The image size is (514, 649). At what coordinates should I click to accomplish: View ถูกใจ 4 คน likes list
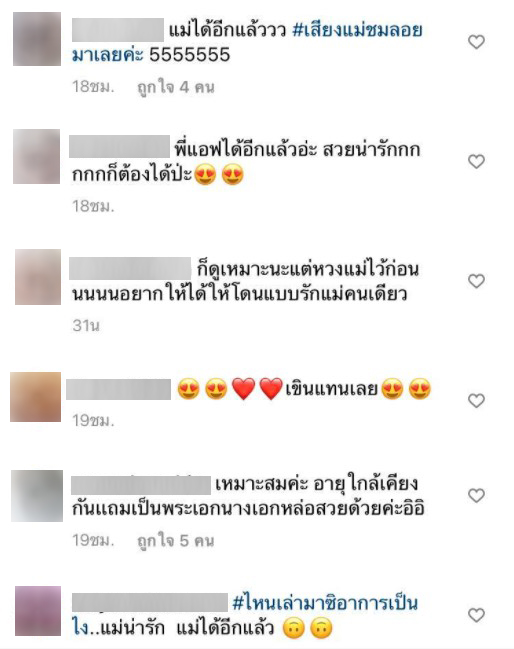point(176,87)
